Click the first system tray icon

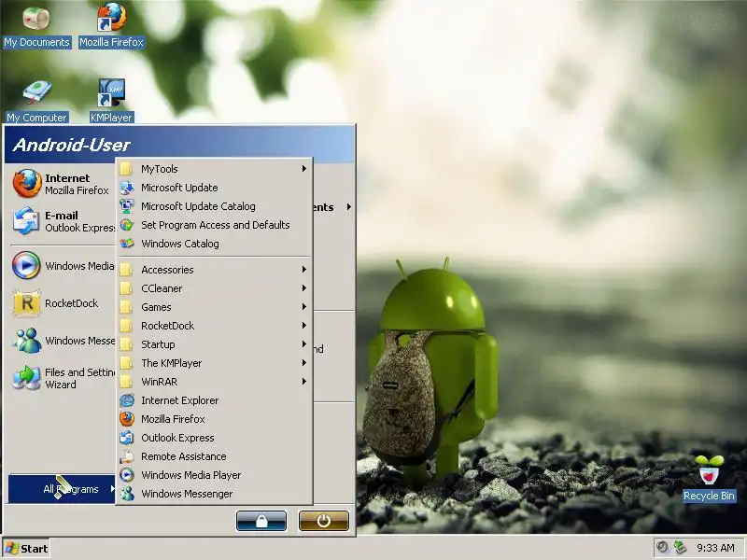coord(662,547)
